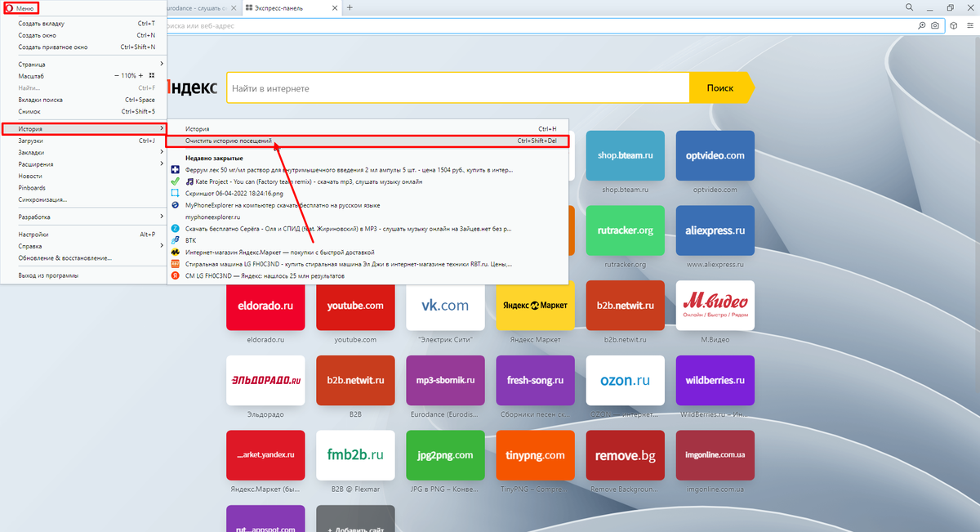Click the yellow Поиск button
The image size is (980, 532).
tap(720, 87)
